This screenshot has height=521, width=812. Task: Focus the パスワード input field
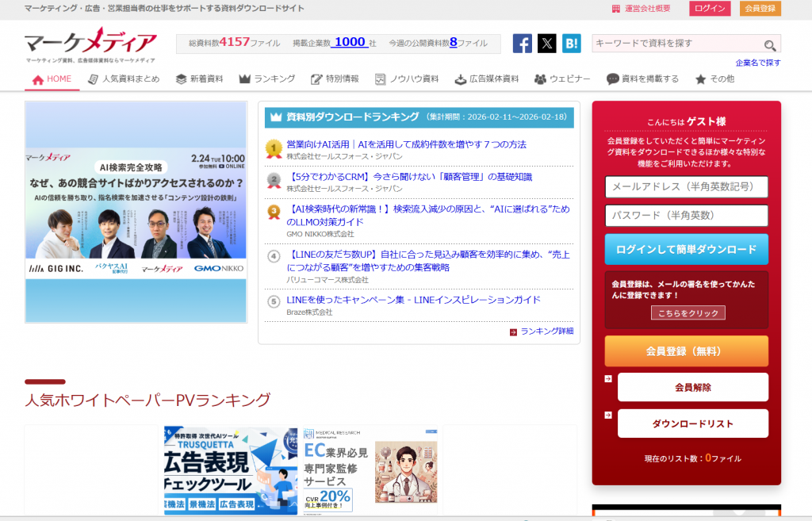(x=686, y=216)
